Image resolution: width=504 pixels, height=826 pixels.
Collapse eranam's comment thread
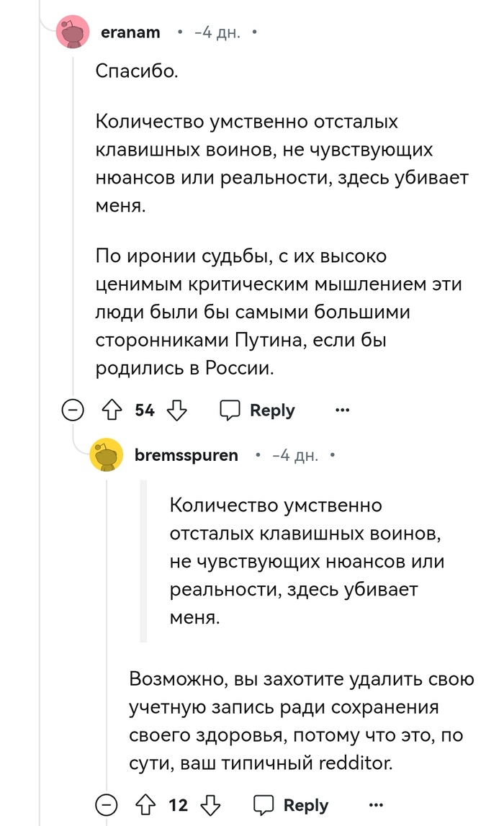[72, 410]
